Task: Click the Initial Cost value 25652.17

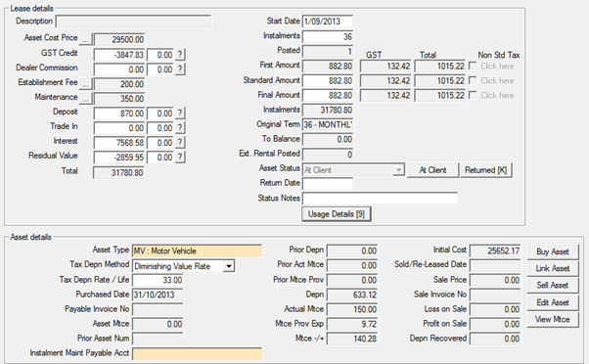Action: (x=495, y=250)
